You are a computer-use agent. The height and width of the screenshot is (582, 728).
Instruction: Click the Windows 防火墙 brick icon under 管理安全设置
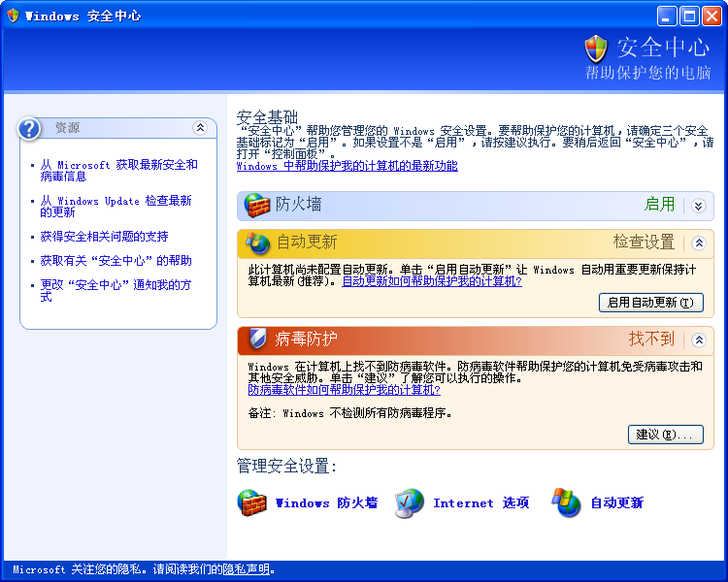pyautogui.click(x=251, y=502)
